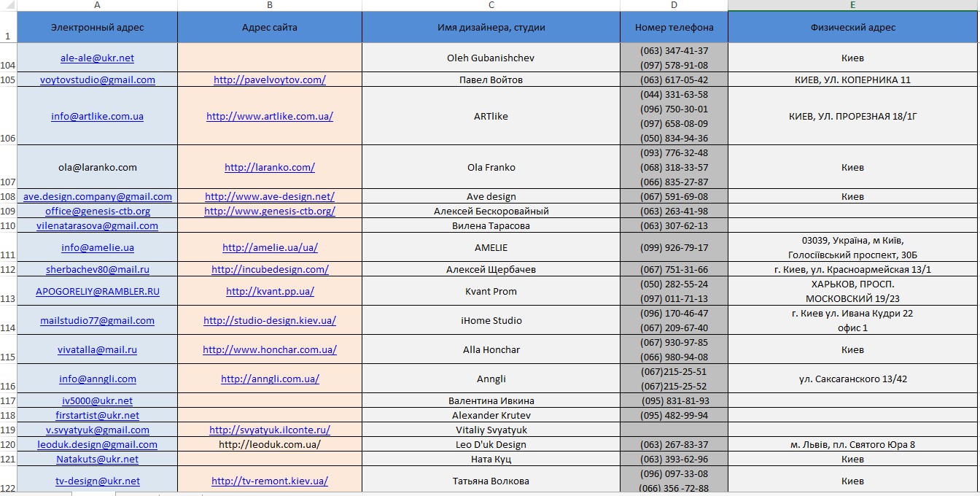Image resolution: width=980 pixels, height=496 pixels.
Task: Select the iHome Studio name cell
Action: pos(491,321)
